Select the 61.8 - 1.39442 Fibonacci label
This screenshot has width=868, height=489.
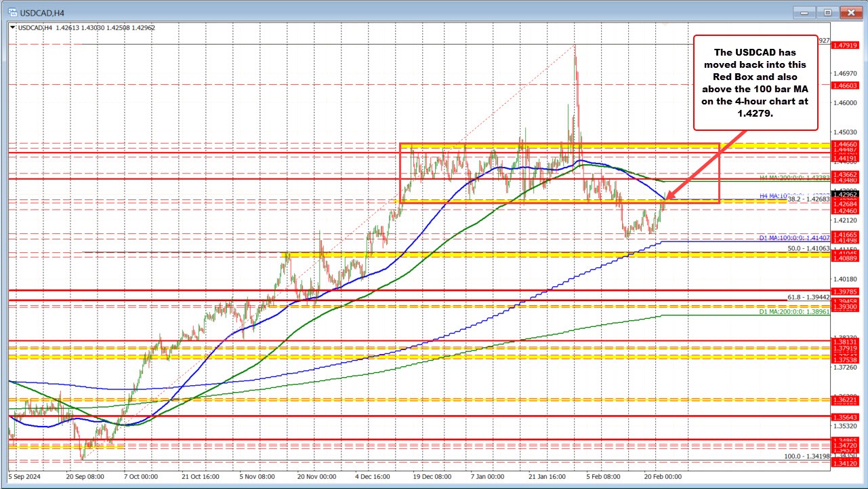coord(808,296)
